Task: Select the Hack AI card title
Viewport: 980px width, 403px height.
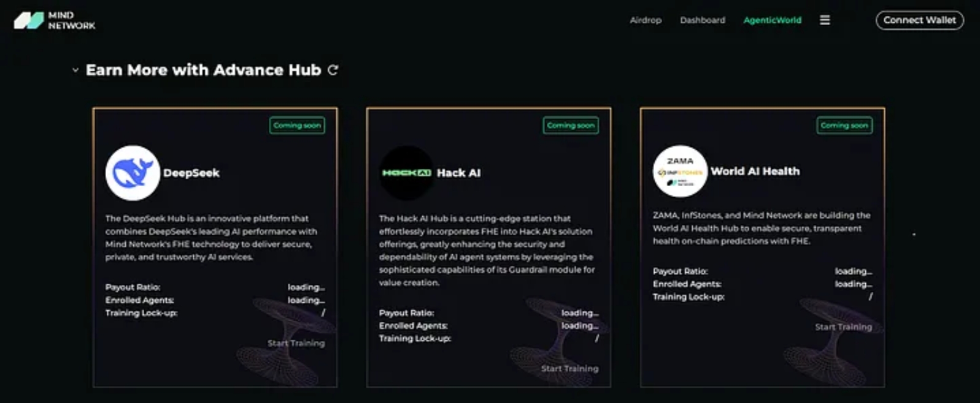Action: tap(459, 173)
